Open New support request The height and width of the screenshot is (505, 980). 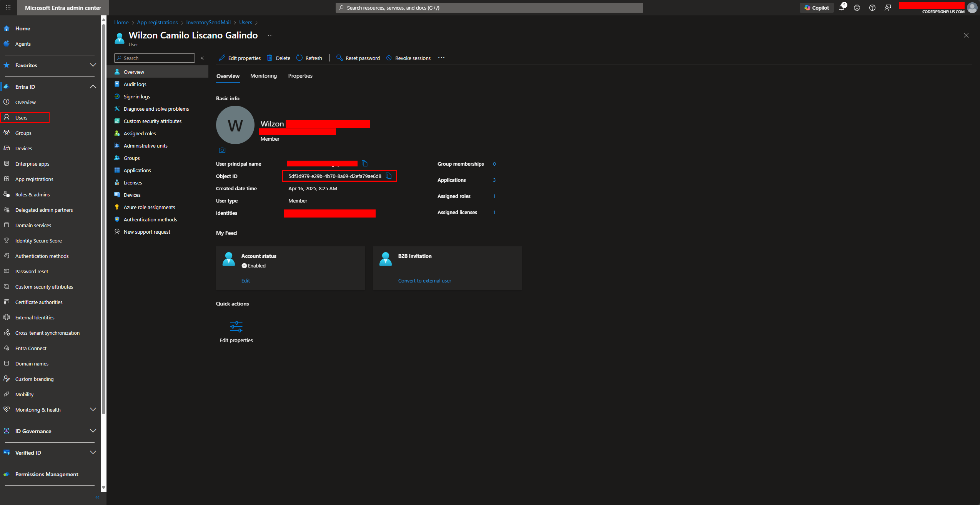pos(147,232)
